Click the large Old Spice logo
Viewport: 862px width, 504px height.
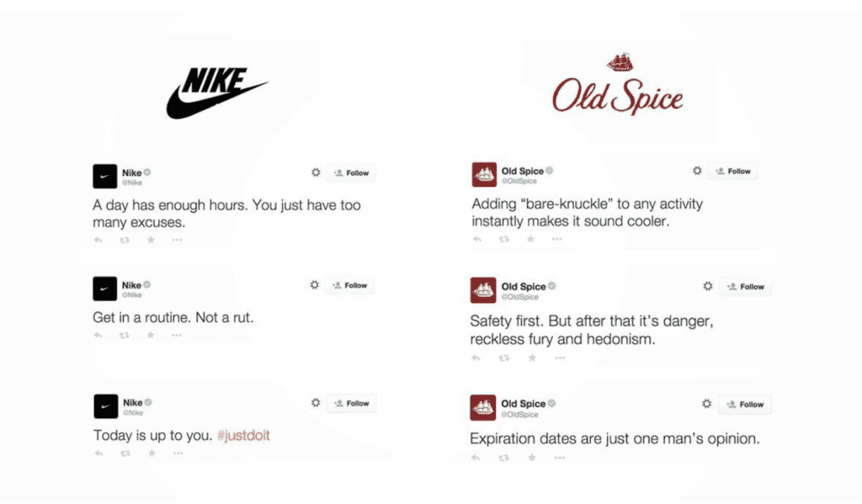(618, 85)
